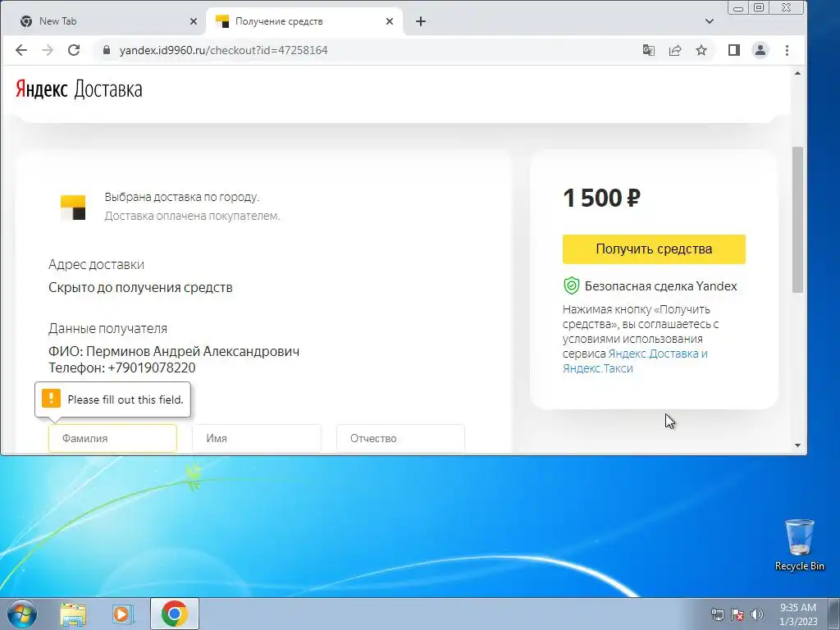Click the Chrome taskbar icon
The image size is (840, 630).
click(x=175, y=614)
